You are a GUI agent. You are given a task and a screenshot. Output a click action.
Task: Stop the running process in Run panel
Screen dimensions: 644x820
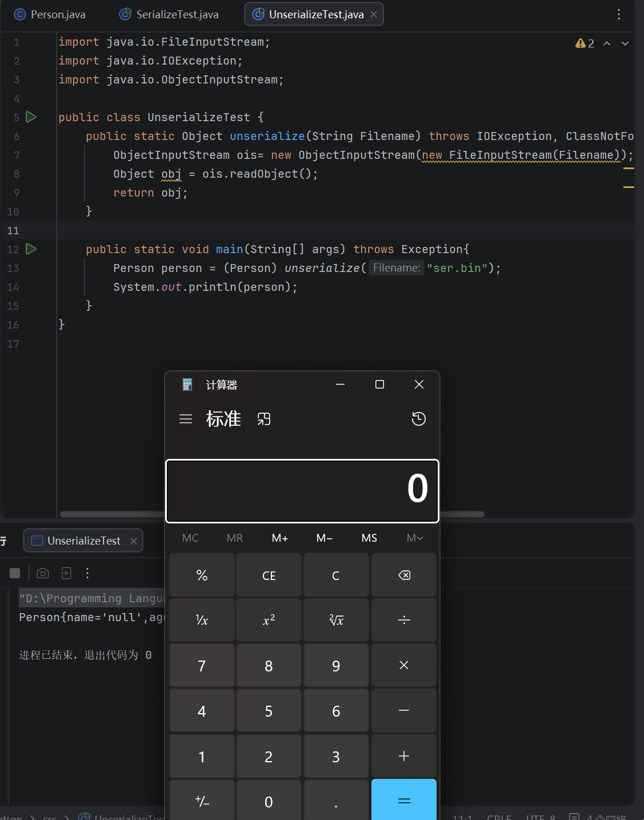coord(15,573)
